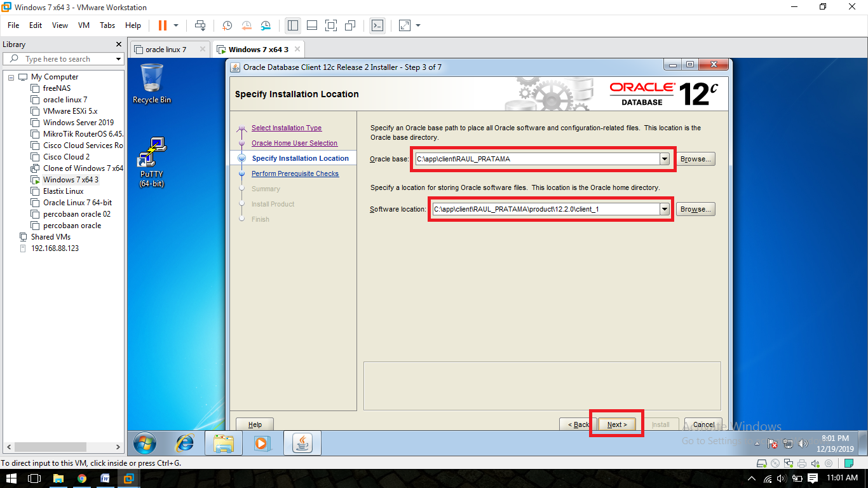Browse for the Oracle base directory
The width and height of the screenshot is (868, 488).
pos(695,159)
